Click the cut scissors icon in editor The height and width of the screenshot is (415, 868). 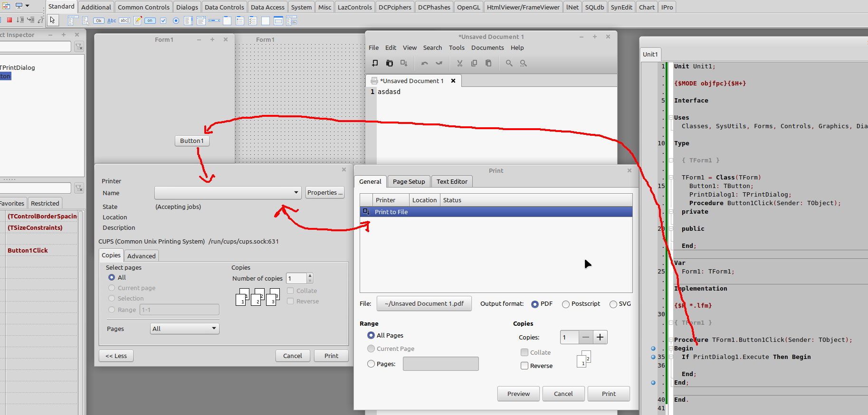[x=459, y=63]
